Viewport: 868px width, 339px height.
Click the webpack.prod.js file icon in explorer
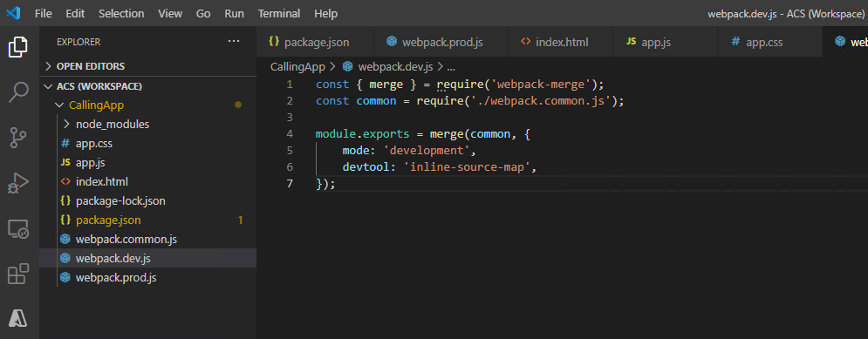[65, 278]
